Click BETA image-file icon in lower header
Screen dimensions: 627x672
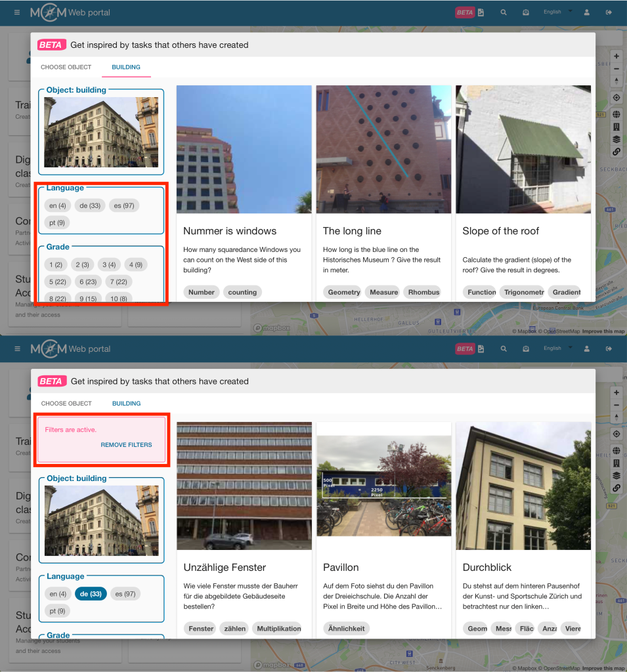[481, 349]
